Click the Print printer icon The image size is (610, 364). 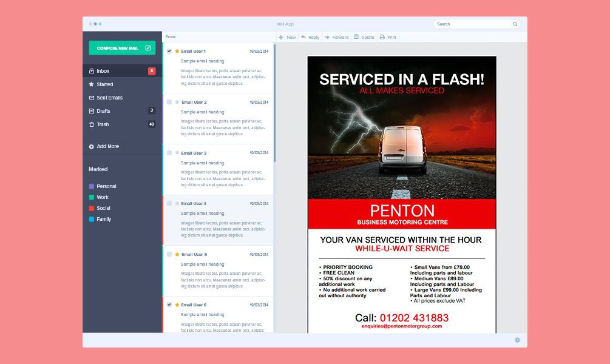tap(382, 37)
